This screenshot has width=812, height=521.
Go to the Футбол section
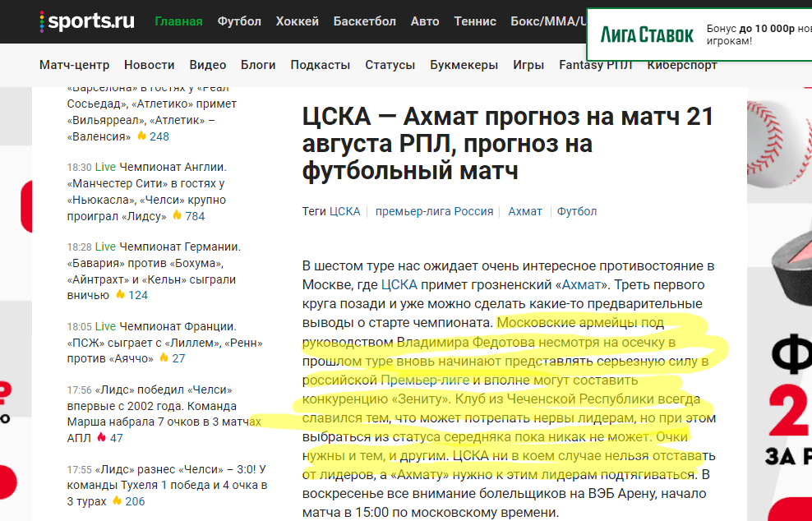239,21
